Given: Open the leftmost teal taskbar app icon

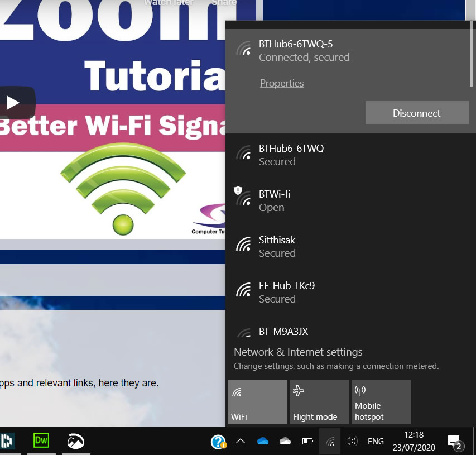Looking at the screenshot, I should tap(7, 440).
